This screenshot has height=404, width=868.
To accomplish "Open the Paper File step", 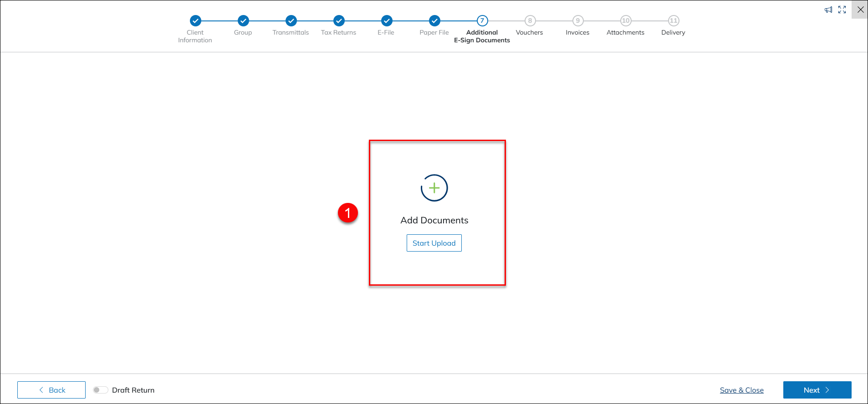I will (x=434, y=21).
